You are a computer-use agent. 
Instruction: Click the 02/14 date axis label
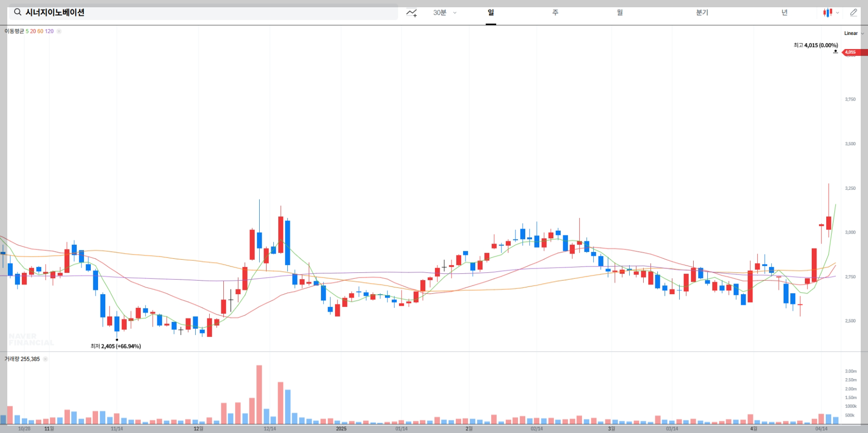pos(537,429)
